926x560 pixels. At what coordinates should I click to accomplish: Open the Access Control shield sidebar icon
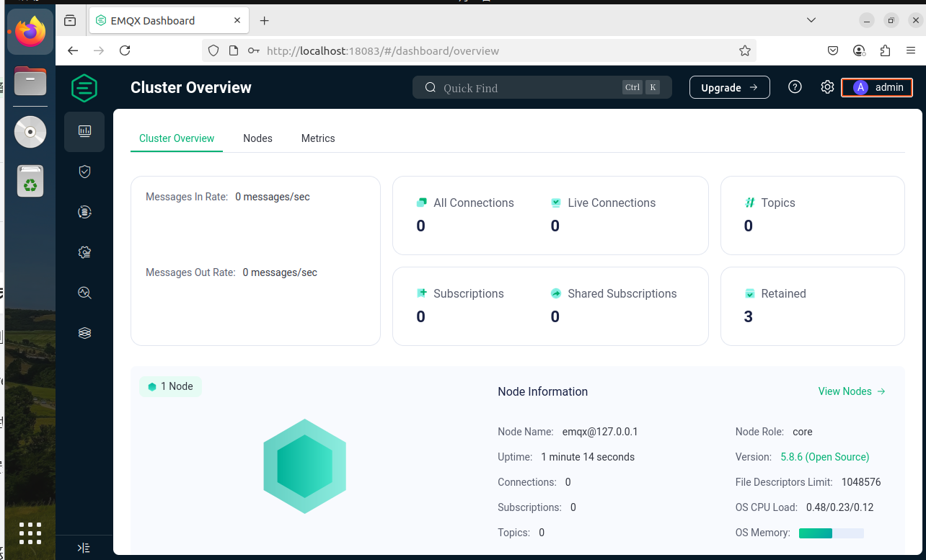[x=84, y=172]
